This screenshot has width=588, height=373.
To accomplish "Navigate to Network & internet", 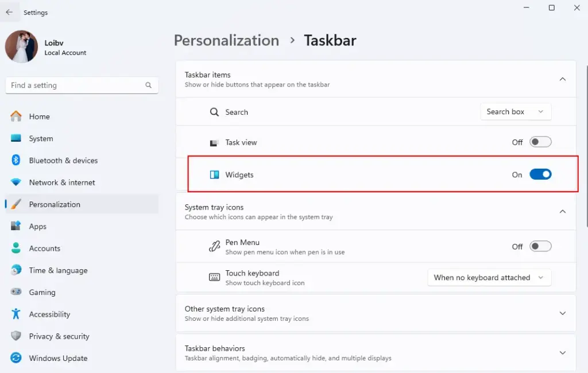I will pos(82,182).
